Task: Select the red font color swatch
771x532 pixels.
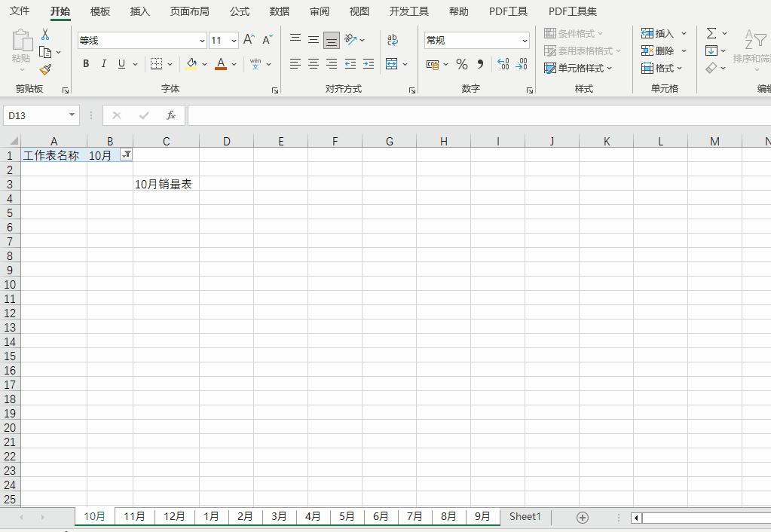Action: tap(222, 69)
